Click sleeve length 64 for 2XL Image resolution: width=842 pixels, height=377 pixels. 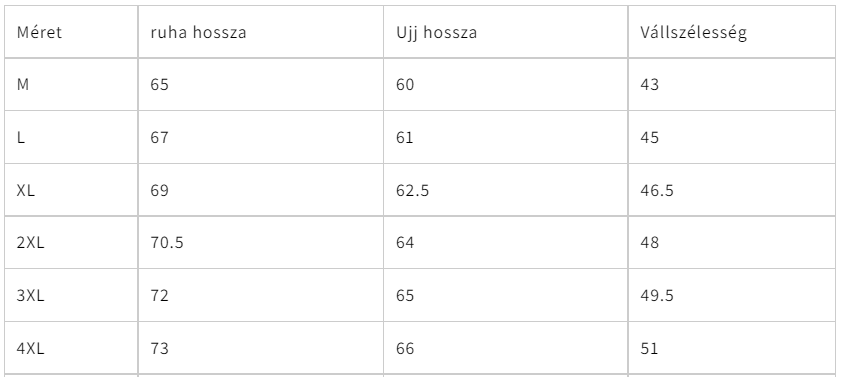coord(405,243)
